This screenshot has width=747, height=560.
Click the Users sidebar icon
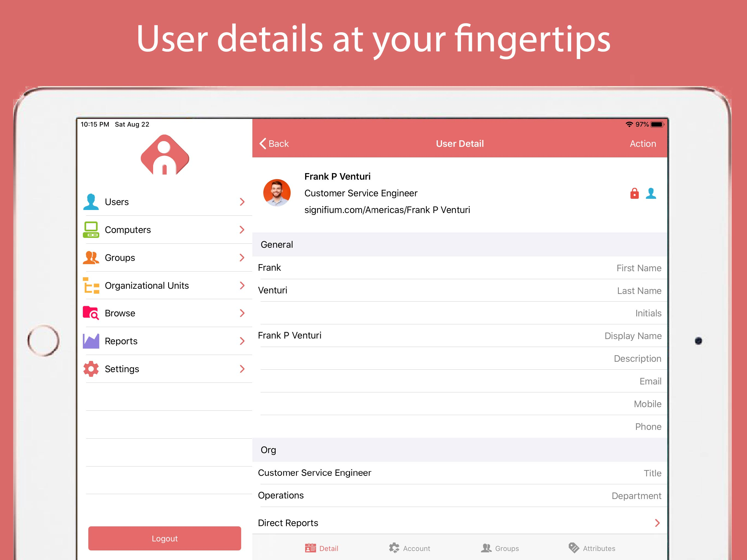pyautogui.click(x=91, y=202)
